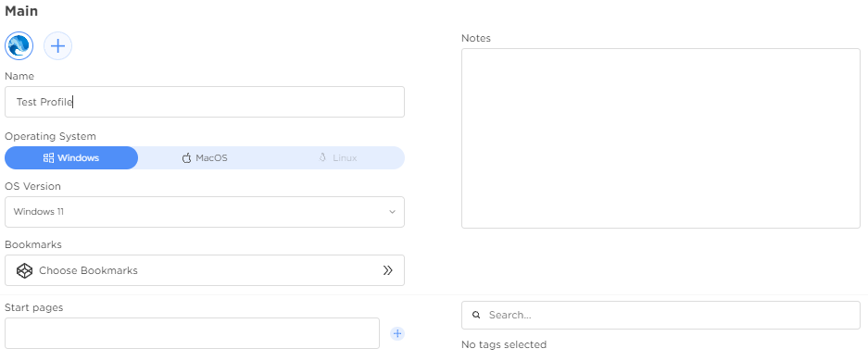
Task: Expand bookmarks via the double chevron arrow
Action: point(387,270)
